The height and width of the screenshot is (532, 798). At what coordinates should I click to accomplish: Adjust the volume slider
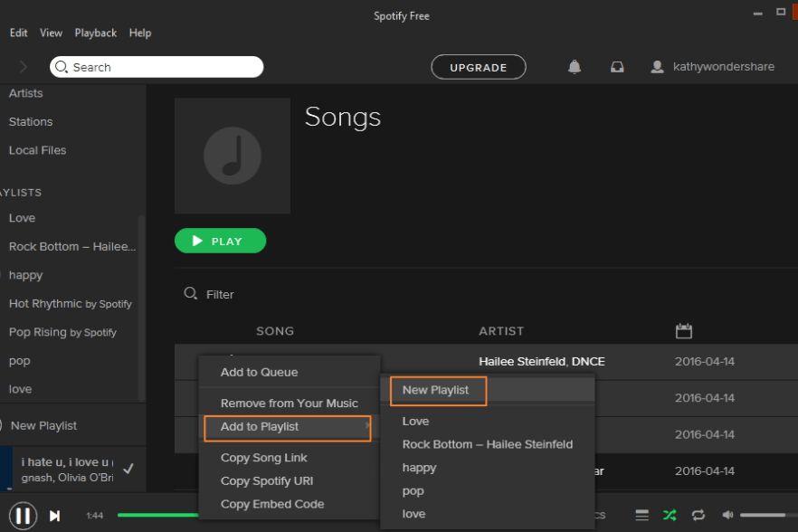[x=768, y=515]
